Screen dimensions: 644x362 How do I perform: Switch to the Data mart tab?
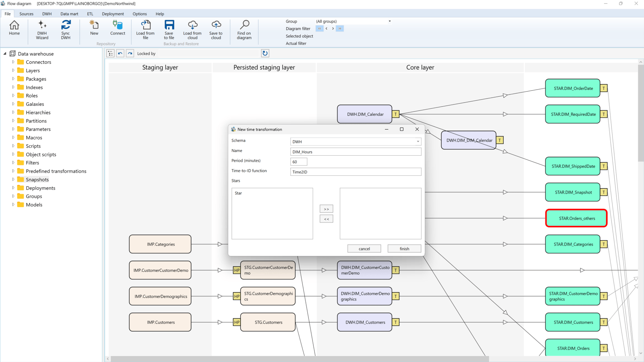pos(69,14)
